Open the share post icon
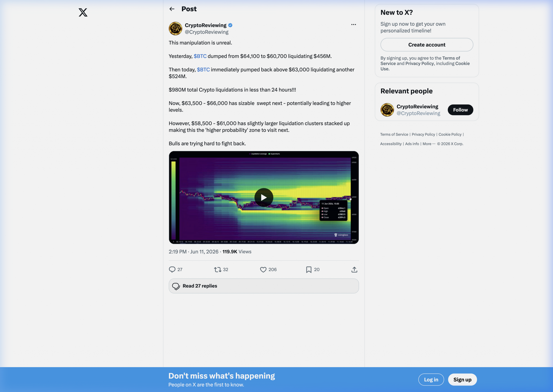The height and width of the screenshot is (392, 553). click(x=354, y=269)
